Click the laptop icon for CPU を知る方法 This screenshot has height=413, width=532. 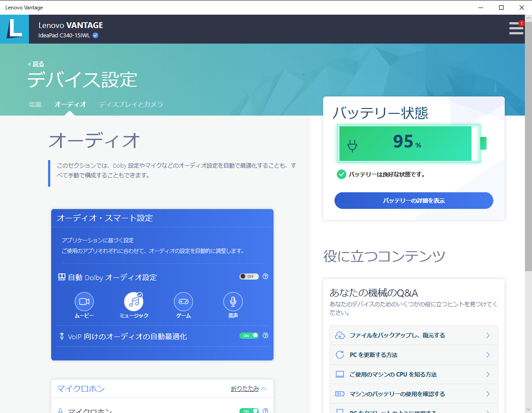click(340, 374)
